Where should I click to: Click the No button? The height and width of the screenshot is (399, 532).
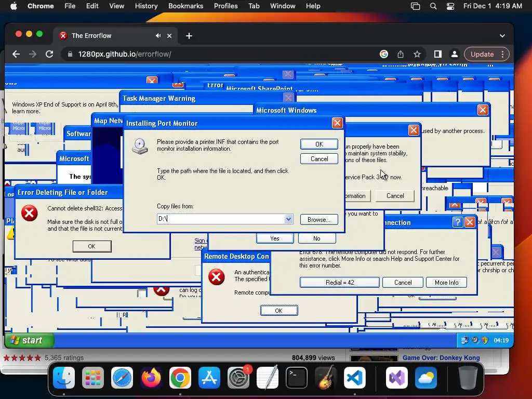pos(317,238)
